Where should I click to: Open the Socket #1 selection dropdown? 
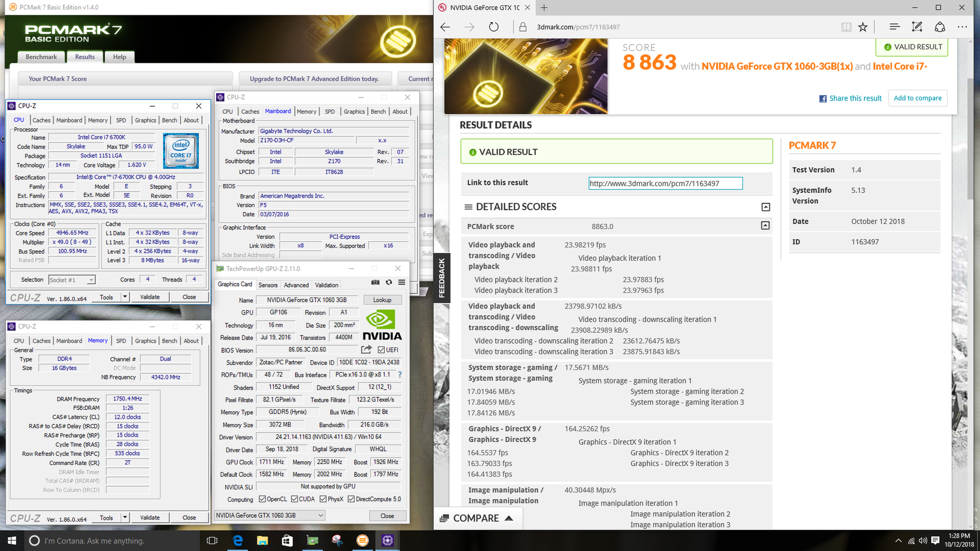click(x=71, y=280)
